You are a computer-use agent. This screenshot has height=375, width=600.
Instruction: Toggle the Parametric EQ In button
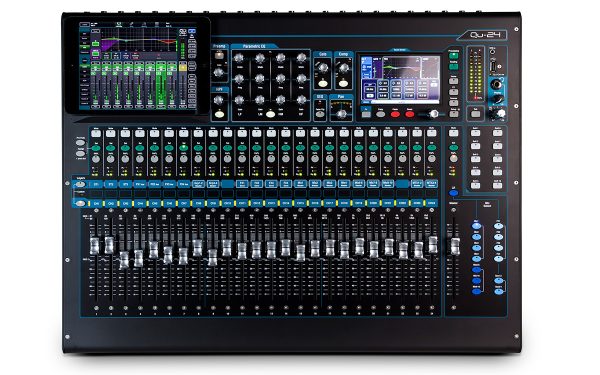point(270,114)
